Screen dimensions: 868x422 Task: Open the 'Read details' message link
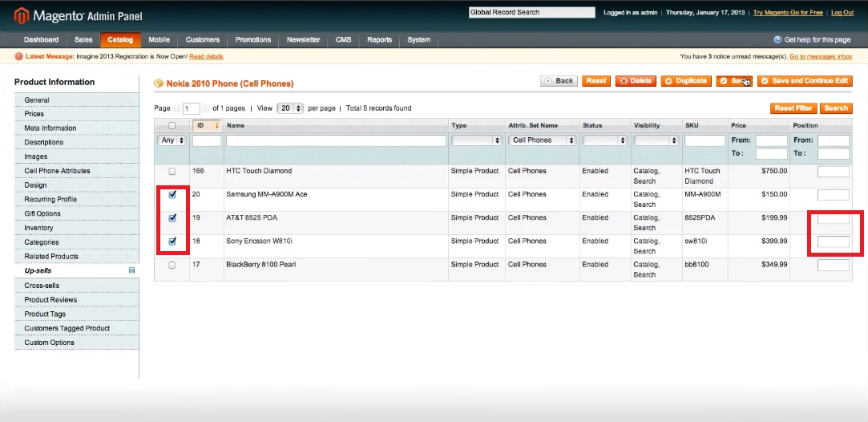click(x=206, y=56)
